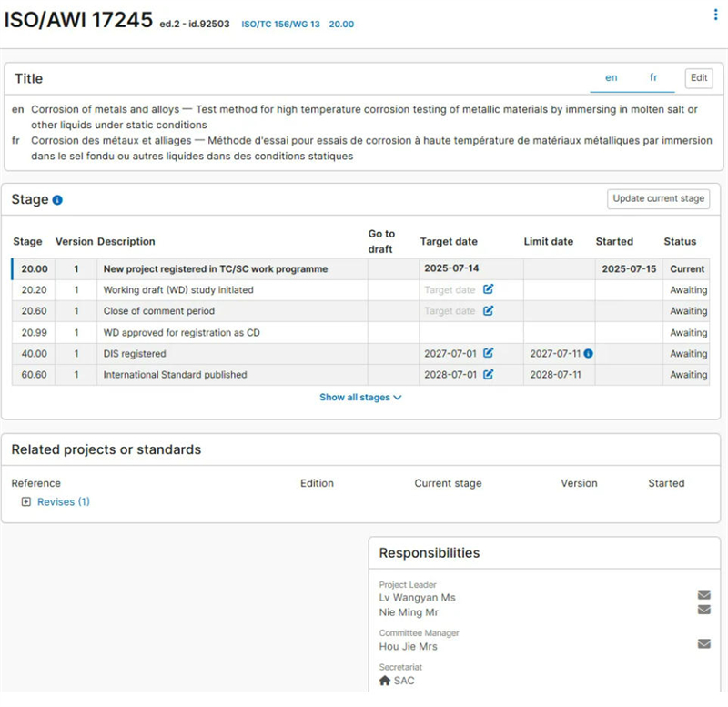Viewport: 728px width, 707px height.
Task: Click the 'Limit date' column header
Action: pyautogui.click(x=549, y=241)
